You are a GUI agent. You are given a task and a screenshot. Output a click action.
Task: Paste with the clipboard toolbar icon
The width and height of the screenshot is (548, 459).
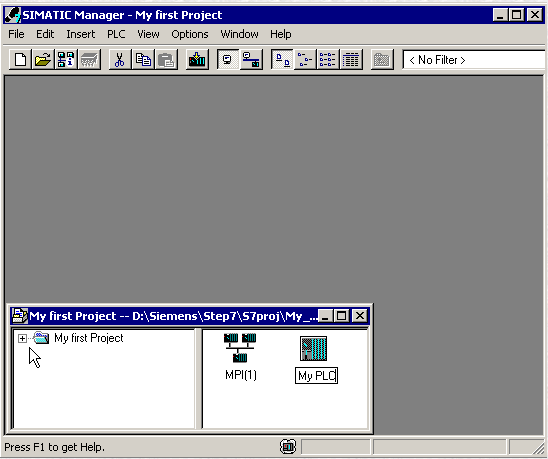click(166, 60)
